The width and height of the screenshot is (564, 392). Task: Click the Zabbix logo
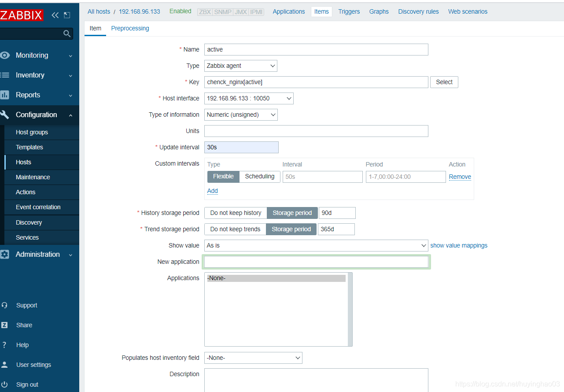pyautogui.click(x=21, y=15)
